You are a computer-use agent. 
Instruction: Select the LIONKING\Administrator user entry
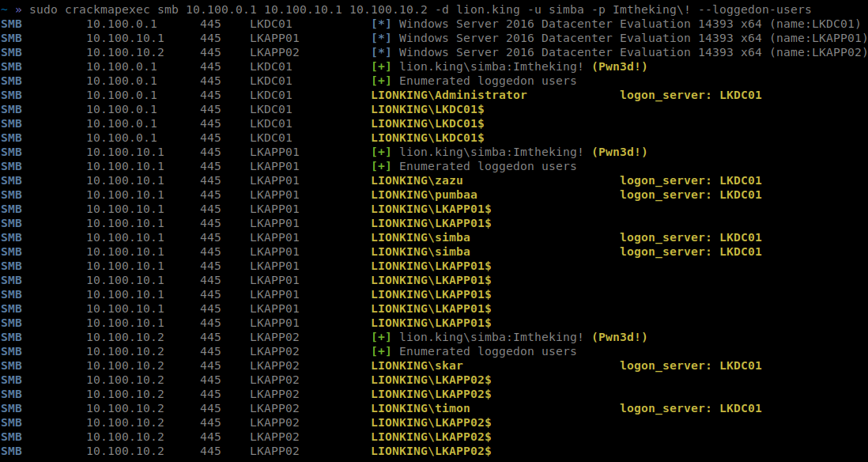click(x=448, y=95)
